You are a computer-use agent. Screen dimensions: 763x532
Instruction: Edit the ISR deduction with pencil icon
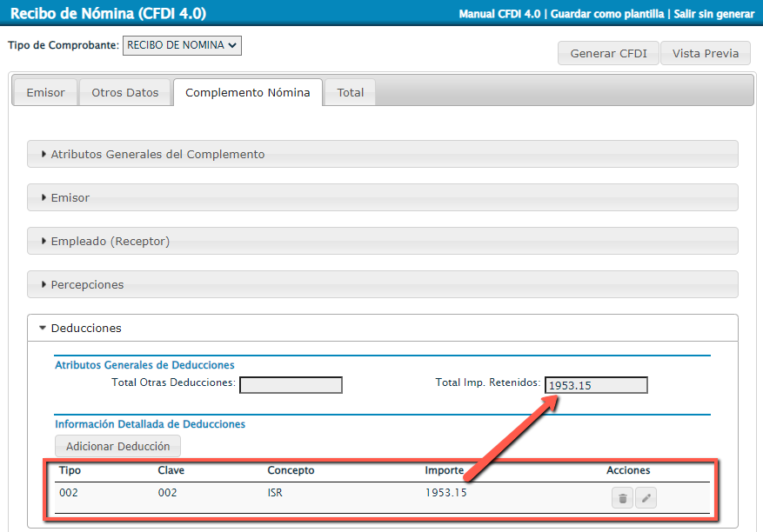[x=646, y=498]
